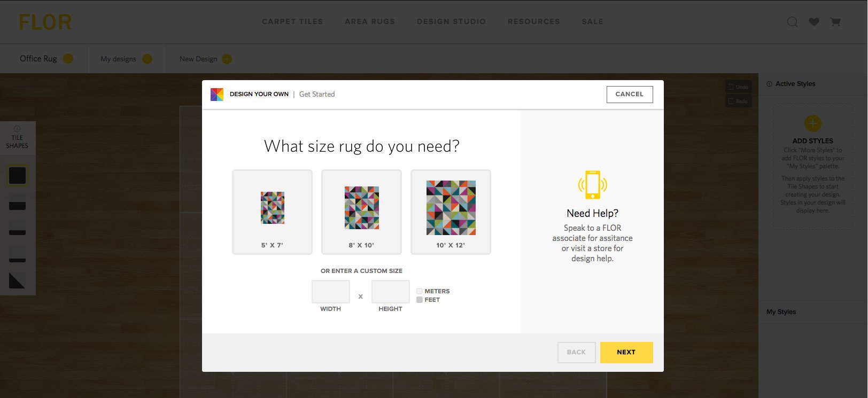Click the Back button
This screenshot has height=398, width=868.
[x=576, y=353]
